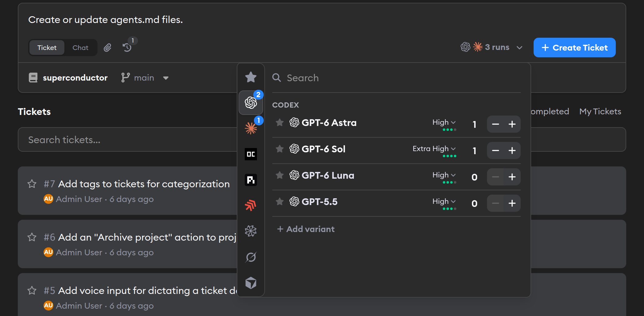Collapse the 3 runs model selector
Viewport: 644px width, 316px height.
pyautogui.click(x=492, y=47)
